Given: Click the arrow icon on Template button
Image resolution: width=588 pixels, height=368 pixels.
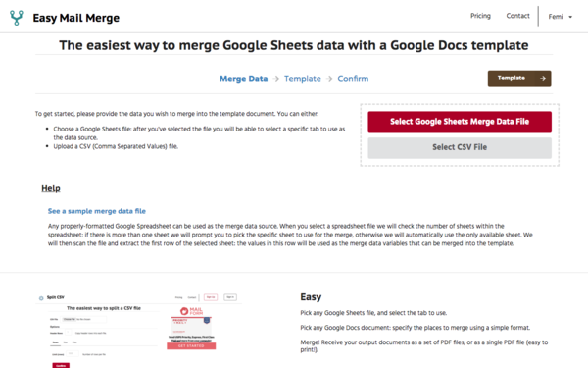Looking at the screenshot, I should pyautogui.click(x=542, y=79).
